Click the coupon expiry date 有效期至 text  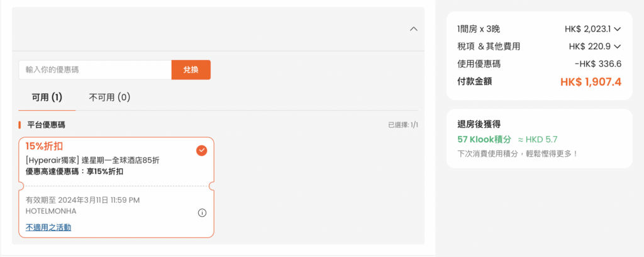[82, 200]
